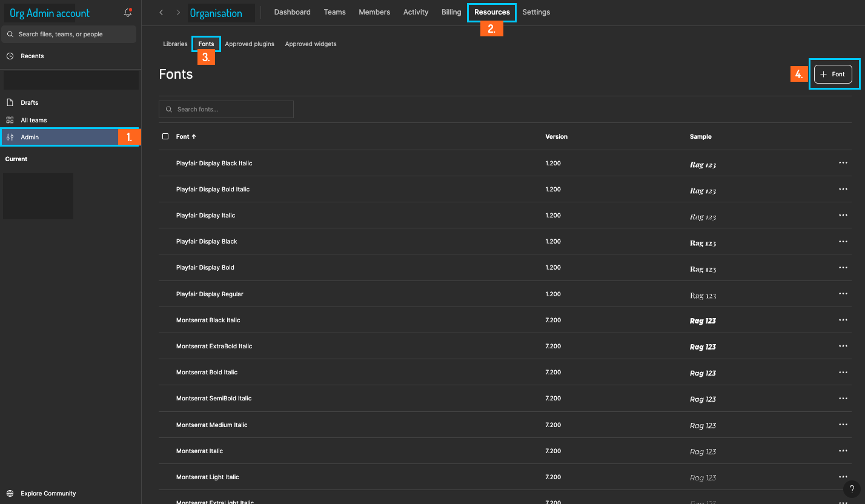Open the Teams tab
This screenshot has height=504, width=865.
coord(334,12)
